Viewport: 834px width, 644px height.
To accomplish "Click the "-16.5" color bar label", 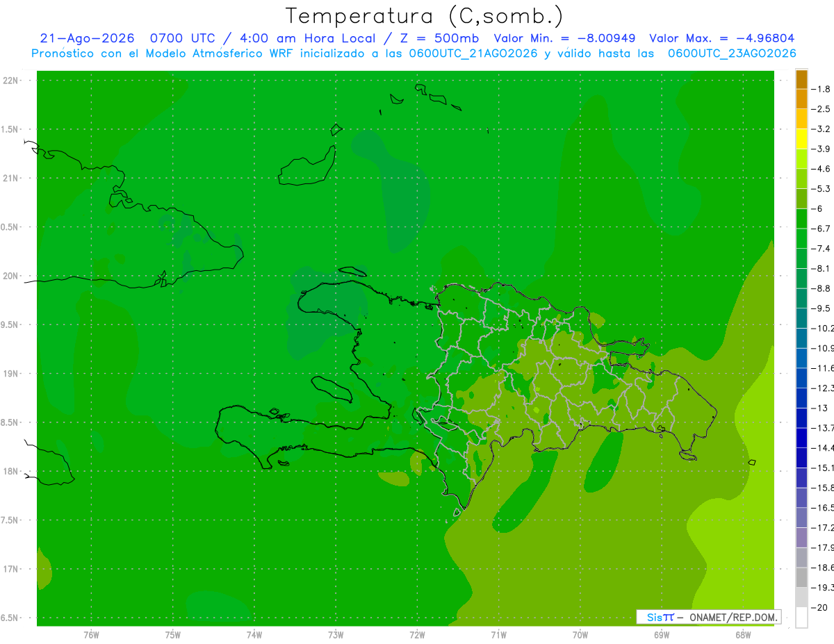I will 822,508.
